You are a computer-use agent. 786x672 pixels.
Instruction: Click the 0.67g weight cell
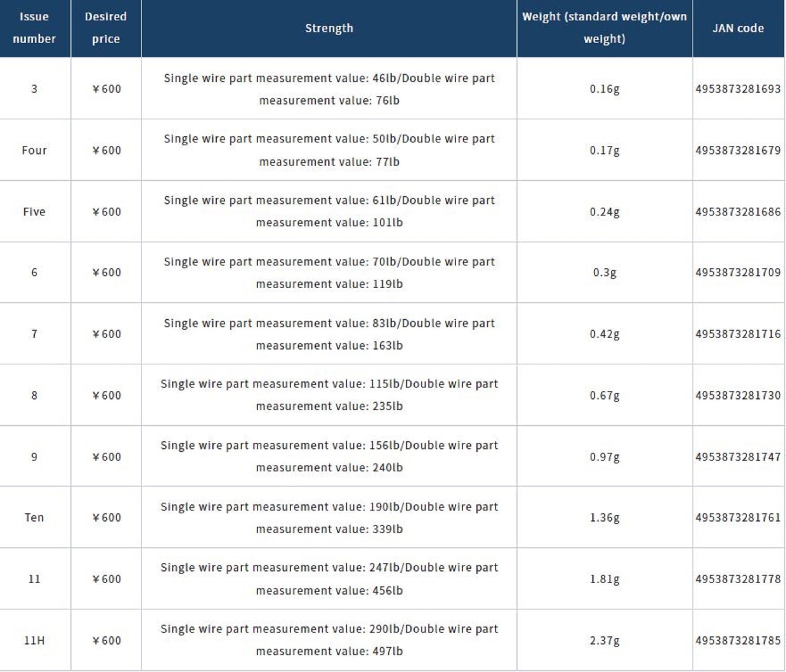[x=604, y=395]
